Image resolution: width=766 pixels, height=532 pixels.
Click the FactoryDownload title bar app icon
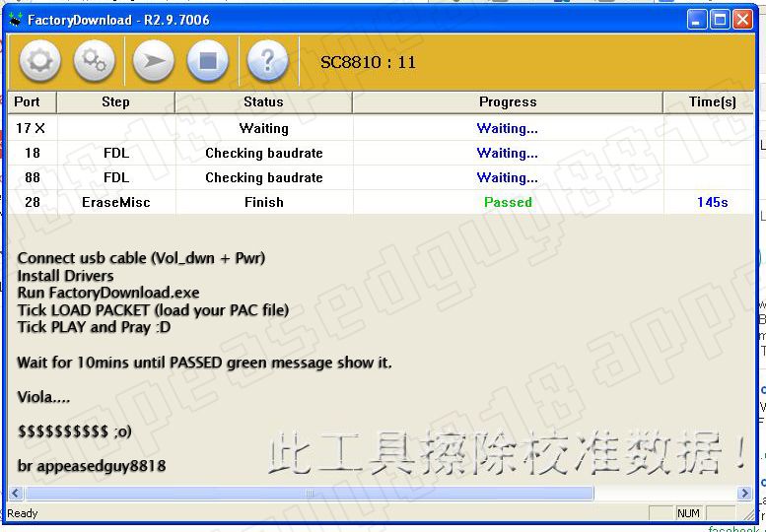pyautogui.click(x=16, y=20)
